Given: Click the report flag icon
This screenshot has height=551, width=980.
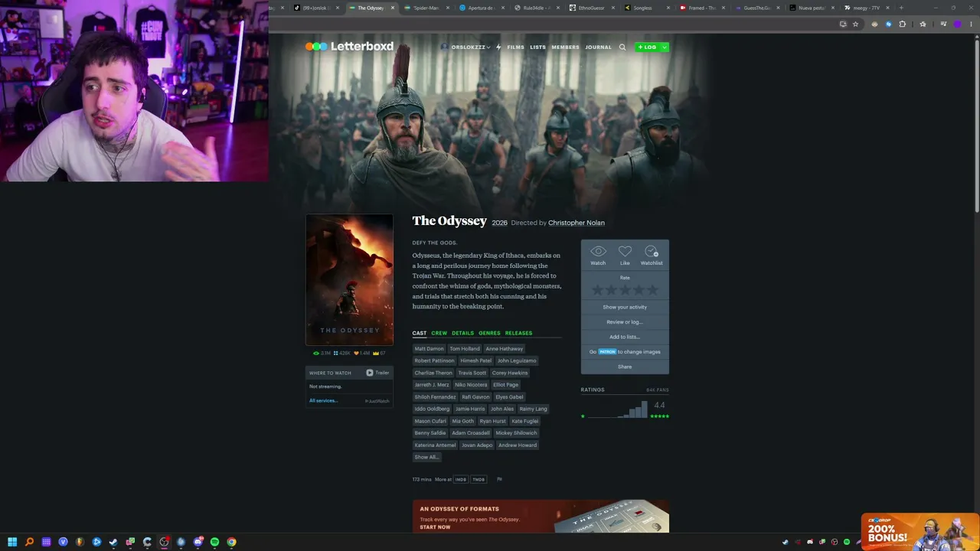Looking at the screenshot, I should (499, 479).
